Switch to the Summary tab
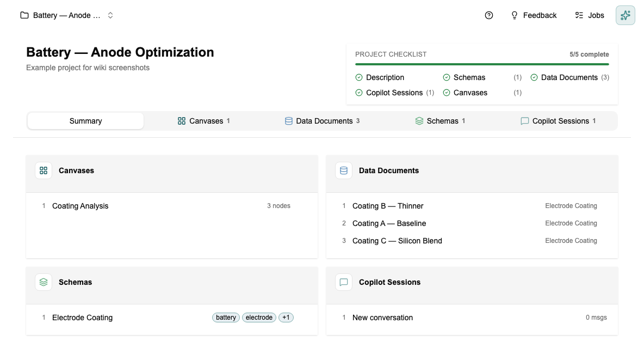 [x=85, y=121]
